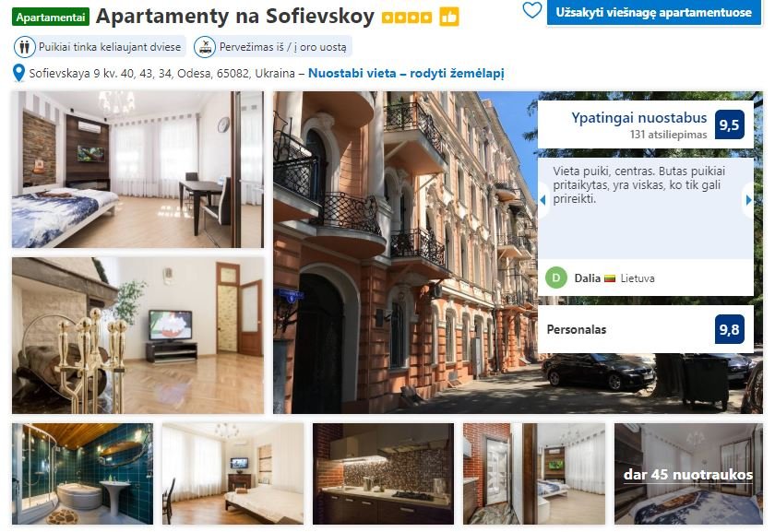
Task: Open the fireplace tools living room photo
Action: [137, 336]
